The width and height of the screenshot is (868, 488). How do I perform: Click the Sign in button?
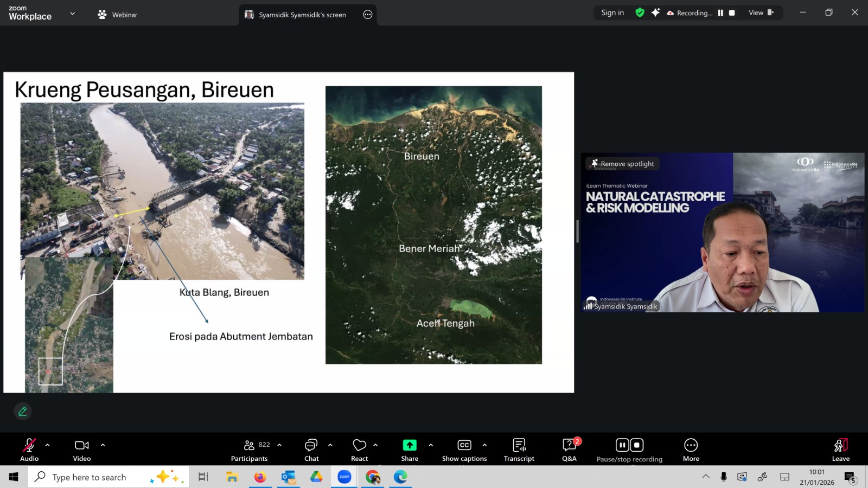[612, 12]
